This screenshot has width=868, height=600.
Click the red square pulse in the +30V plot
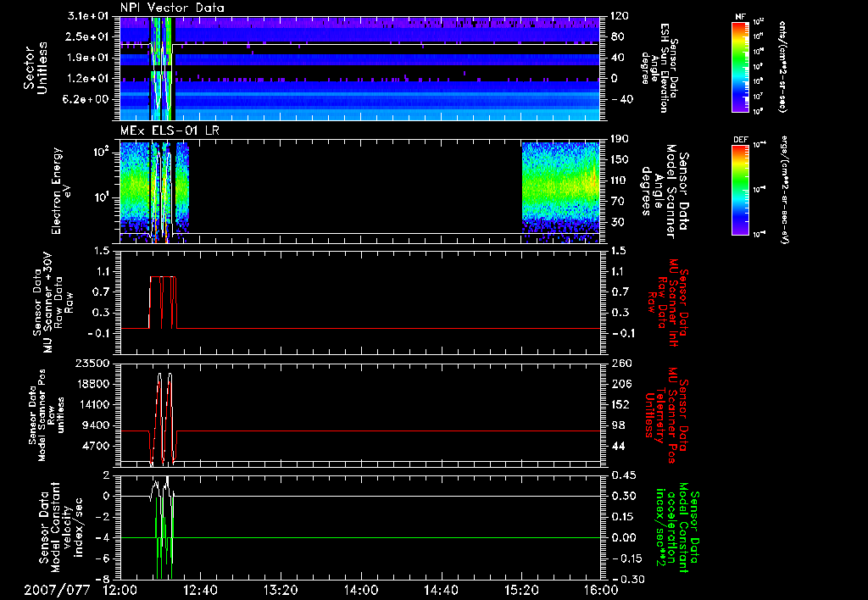163,303
